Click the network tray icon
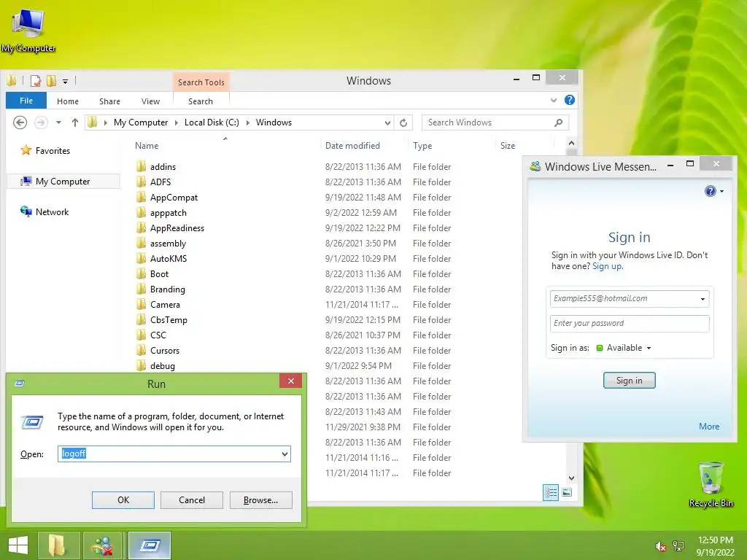Screen dimensions: 747x560 678,546
